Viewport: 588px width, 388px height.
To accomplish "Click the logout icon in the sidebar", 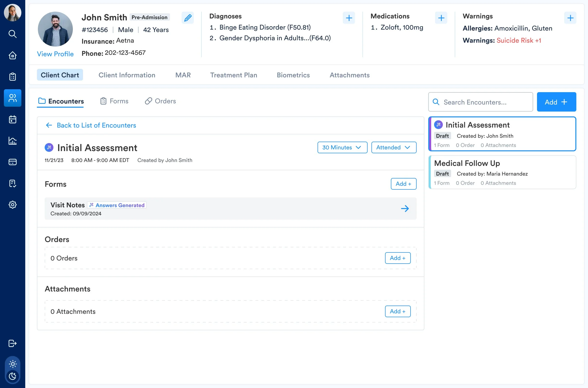I will point(12,343).
